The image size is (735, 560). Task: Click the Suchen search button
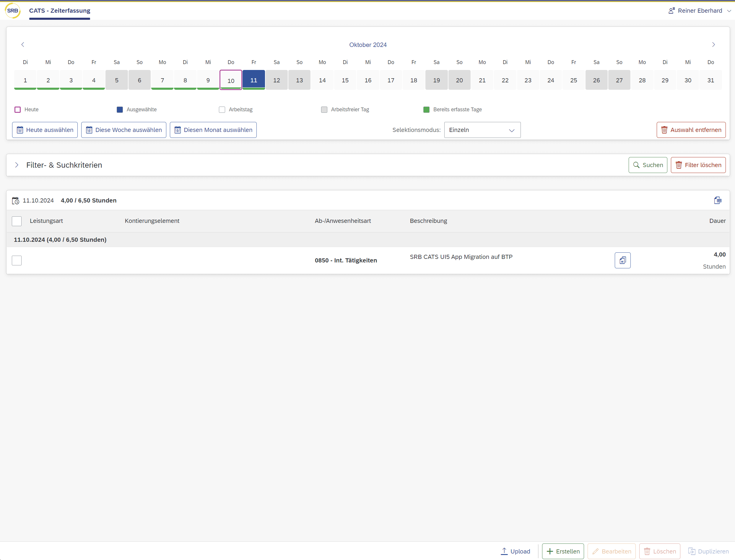(648, 165)
